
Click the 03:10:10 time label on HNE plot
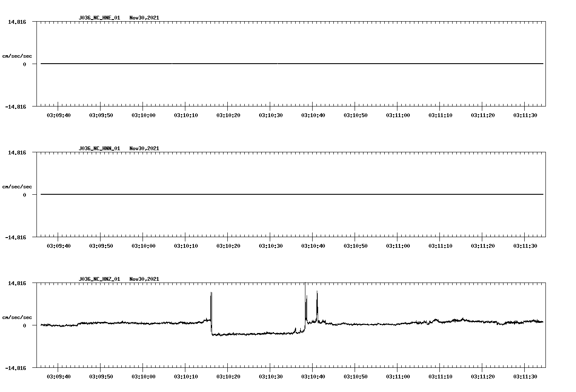coord(186,115)
